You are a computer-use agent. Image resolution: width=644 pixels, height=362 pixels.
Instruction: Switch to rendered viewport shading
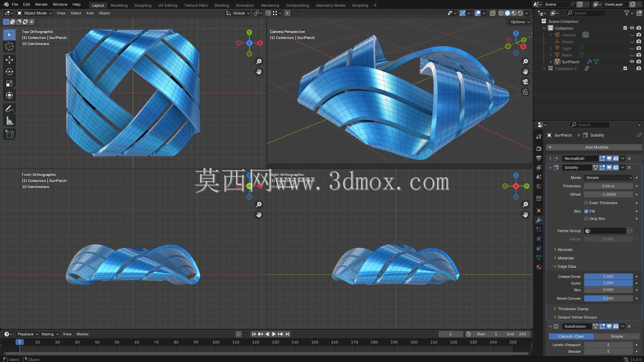click(520, 13)
